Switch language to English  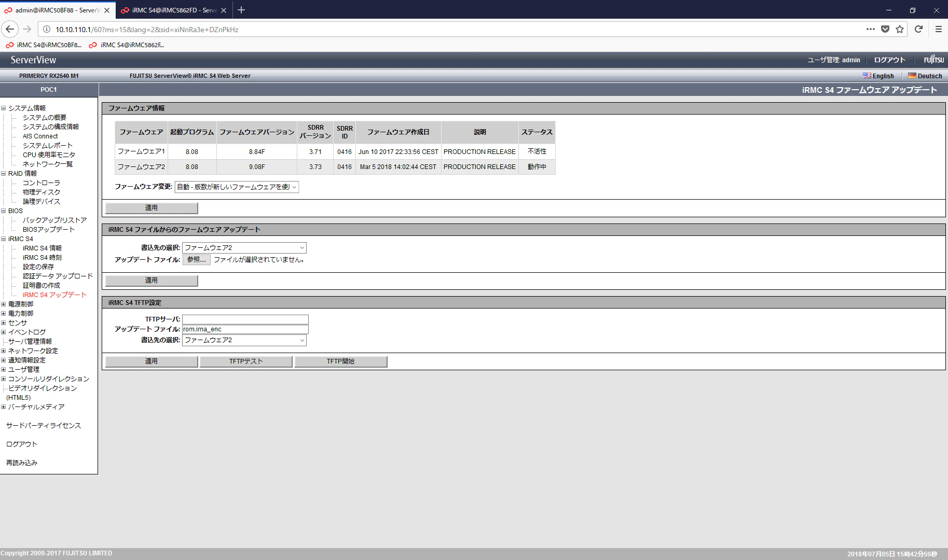tap(878, 76)
